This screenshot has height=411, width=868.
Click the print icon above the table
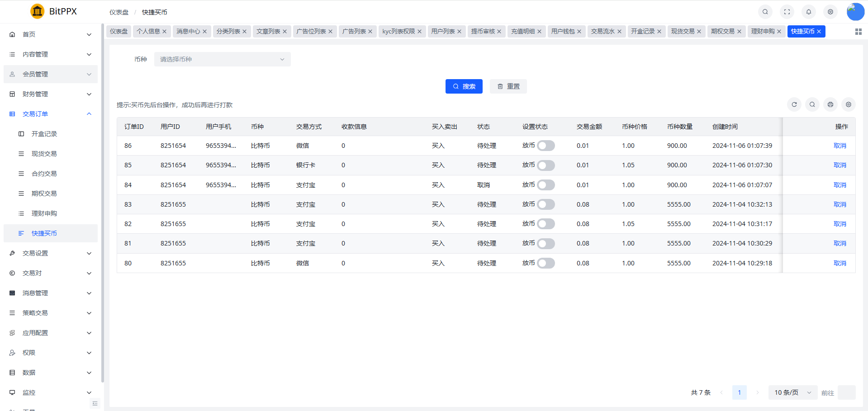coord(830,104)
